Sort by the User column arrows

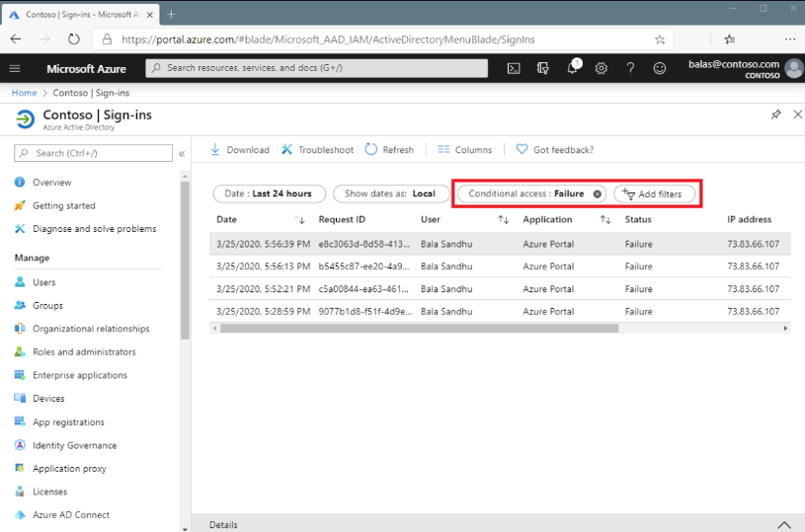pos(503,220)
